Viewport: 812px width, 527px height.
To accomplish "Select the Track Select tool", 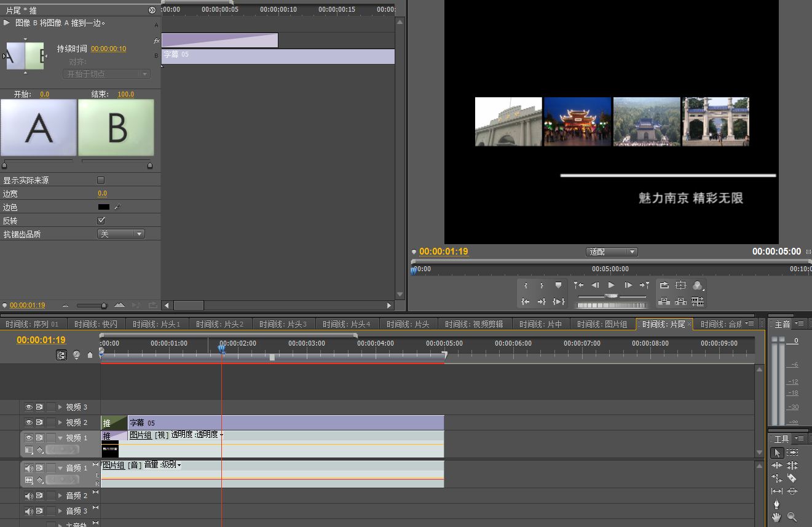I will [792, 453].
